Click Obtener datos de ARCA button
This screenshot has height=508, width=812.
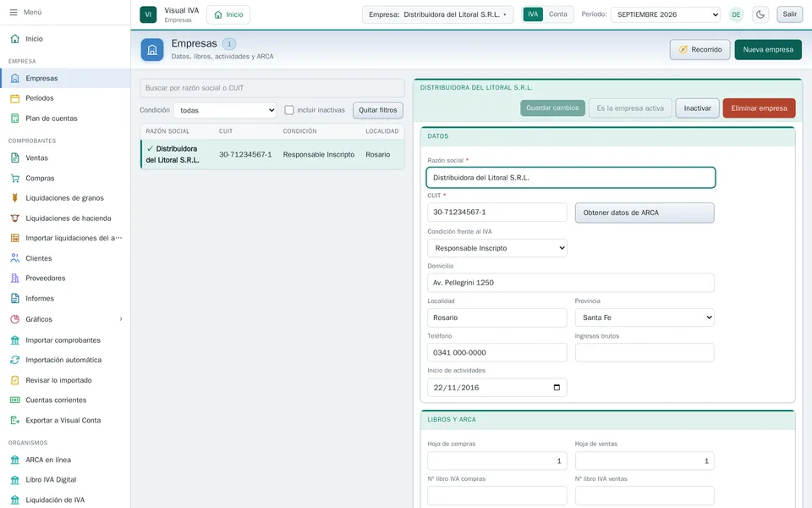[x=645, y=213]
